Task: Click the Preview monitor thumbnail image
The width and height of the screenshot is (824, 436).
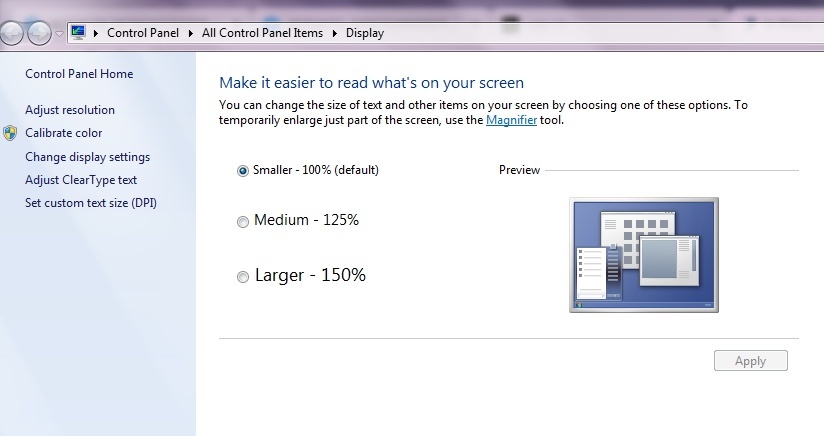Action: 644,255
